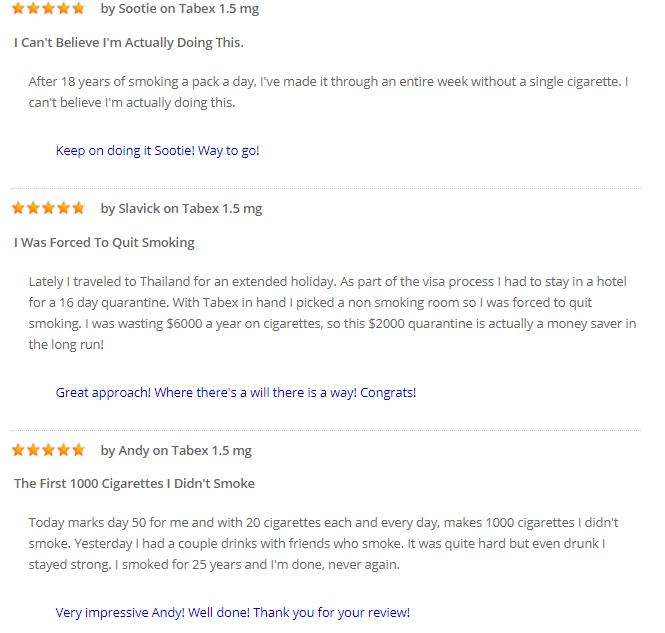Click the fifth star of Sootie's rating

coord(78,8)
